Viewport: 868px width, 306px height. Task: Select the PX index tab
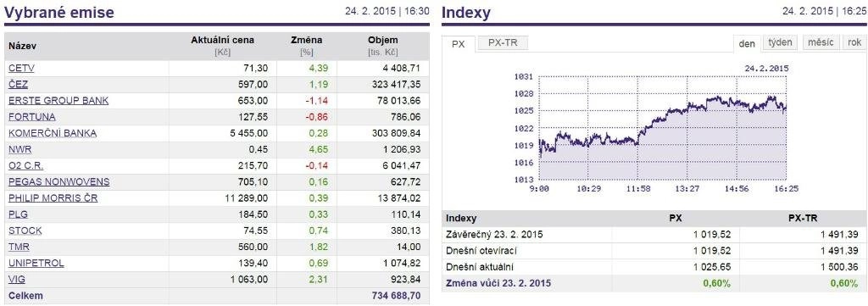coord(459,44)
